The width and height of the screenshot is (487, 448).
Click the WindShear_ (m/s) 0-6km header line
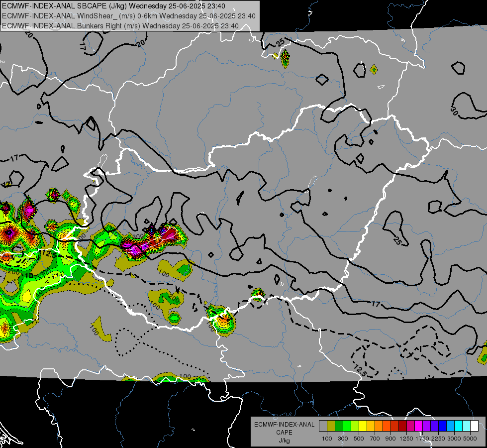pos(128,16)
